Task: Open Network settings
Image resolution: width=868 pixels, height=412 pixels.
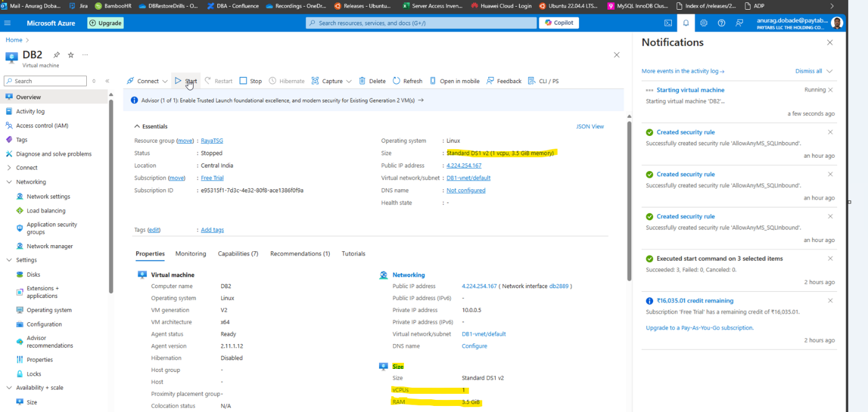Action: (48, 197)
